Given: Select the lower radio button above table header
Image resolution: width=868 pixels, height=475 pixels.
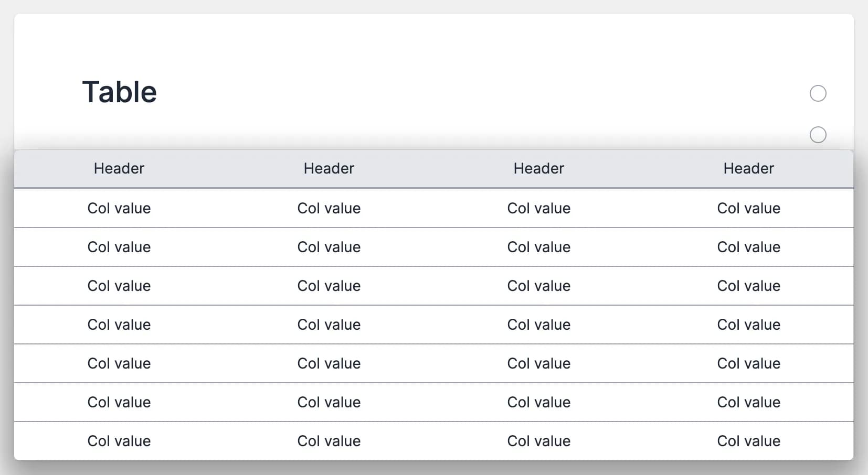Looking at the screenshot, I should 818,135.
